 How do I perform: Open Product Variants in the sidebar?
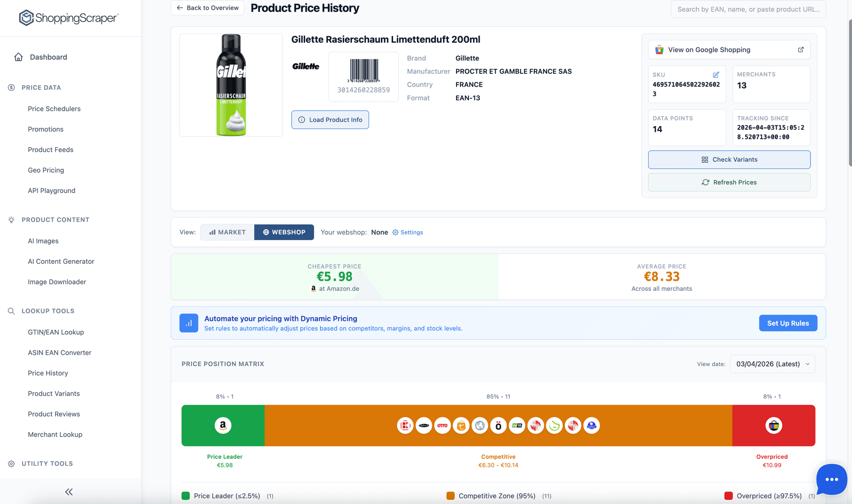tap(54, 393)
